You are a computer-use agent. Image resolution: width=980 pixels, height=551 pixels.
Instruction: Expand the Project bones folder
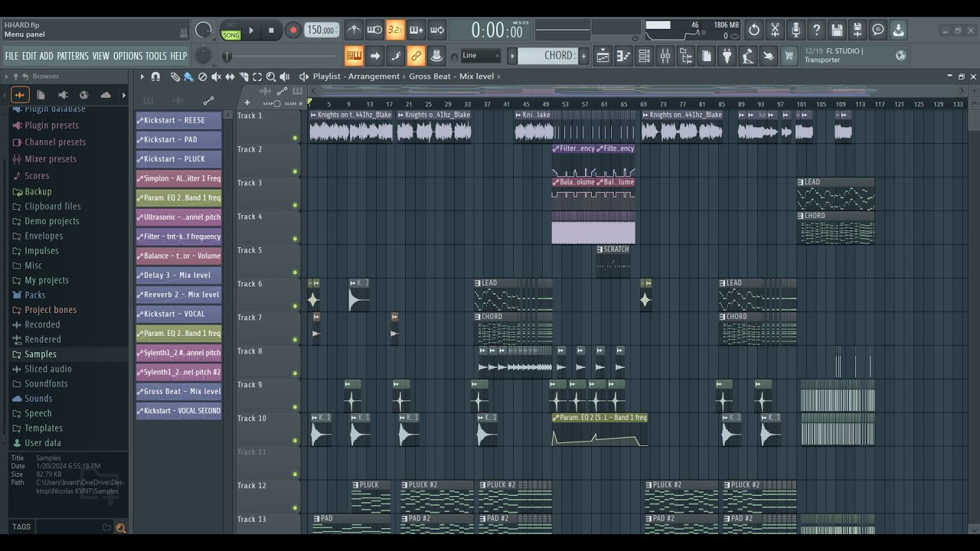pyautogui.click(x=50, y=310)
